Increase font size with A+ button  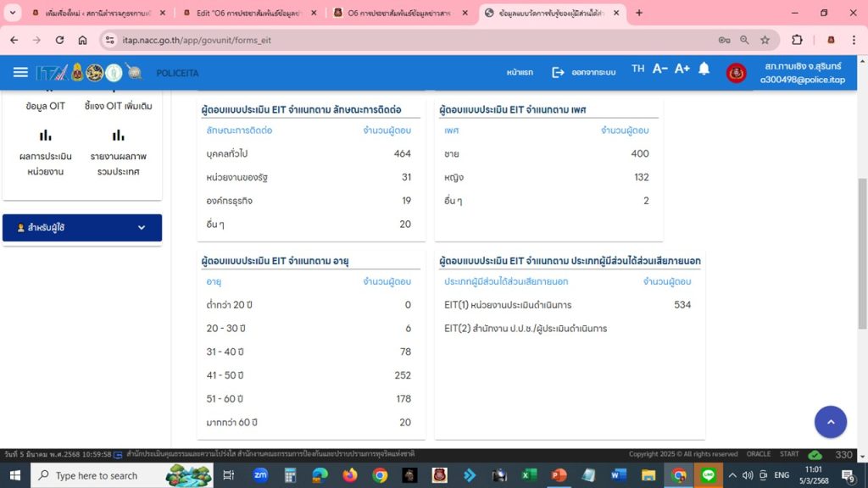[x=682, y=69]
